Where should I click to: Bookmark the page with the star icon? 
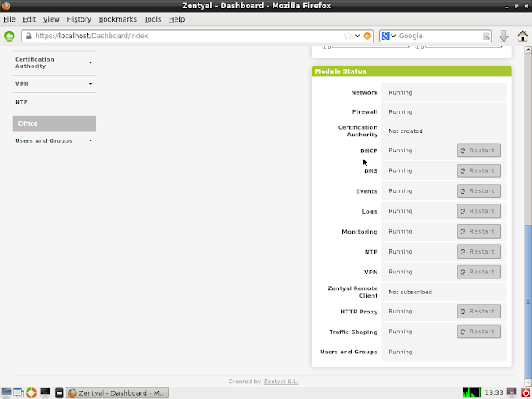tap(347, 36)
